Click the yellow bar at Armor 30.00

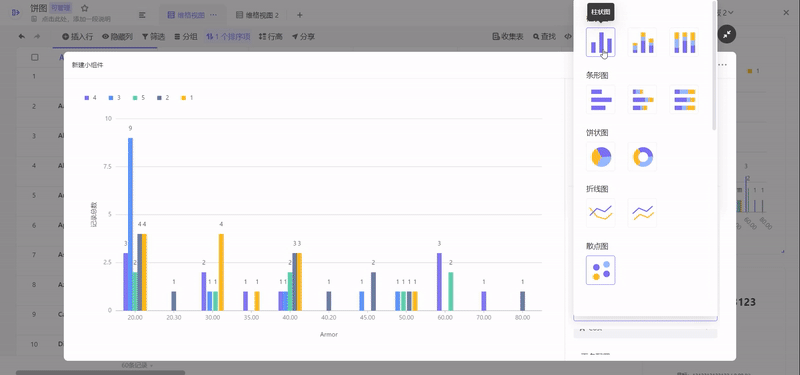click(x=221, y=272)
